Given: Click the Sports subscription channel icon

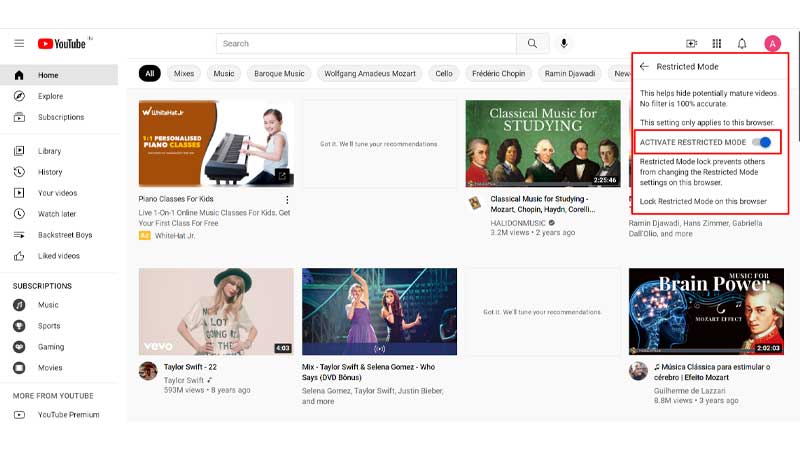Looking at the screenshot, I should (x=19, y=326).
